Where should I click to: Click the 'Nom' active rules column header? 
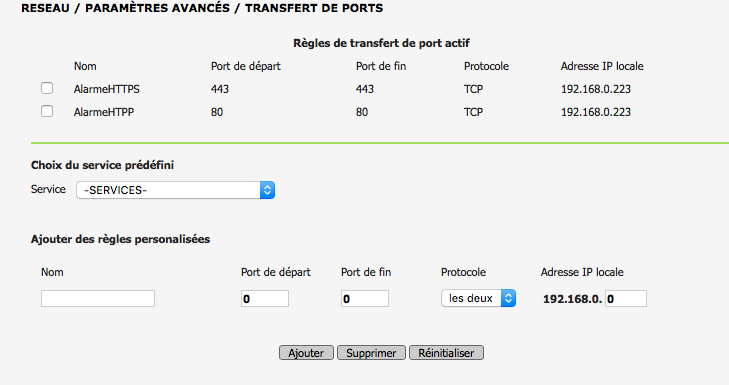[85, 66]
